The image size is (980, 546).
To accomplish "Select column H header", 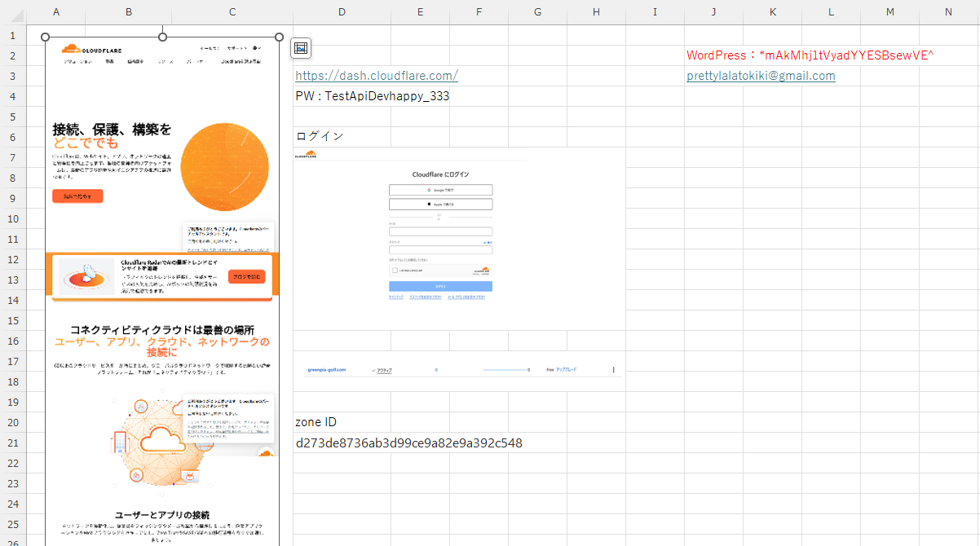I will tap(596, 12).
